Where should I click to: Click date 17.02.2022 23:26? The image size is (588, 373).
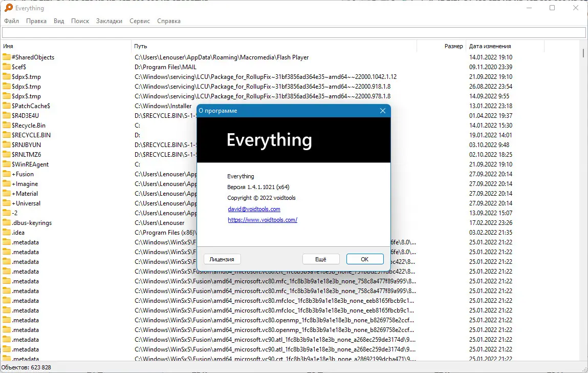(490, 223)
